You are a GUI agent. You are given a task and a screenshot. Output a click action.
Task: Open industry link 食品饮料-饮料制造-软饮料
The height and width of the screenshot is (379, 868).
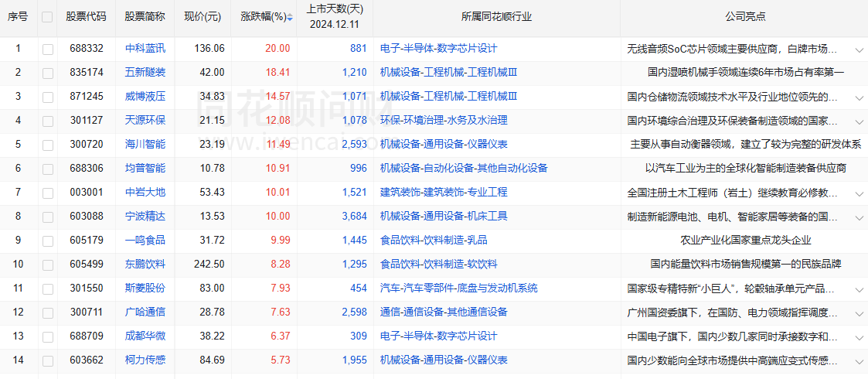click(439, 265)
